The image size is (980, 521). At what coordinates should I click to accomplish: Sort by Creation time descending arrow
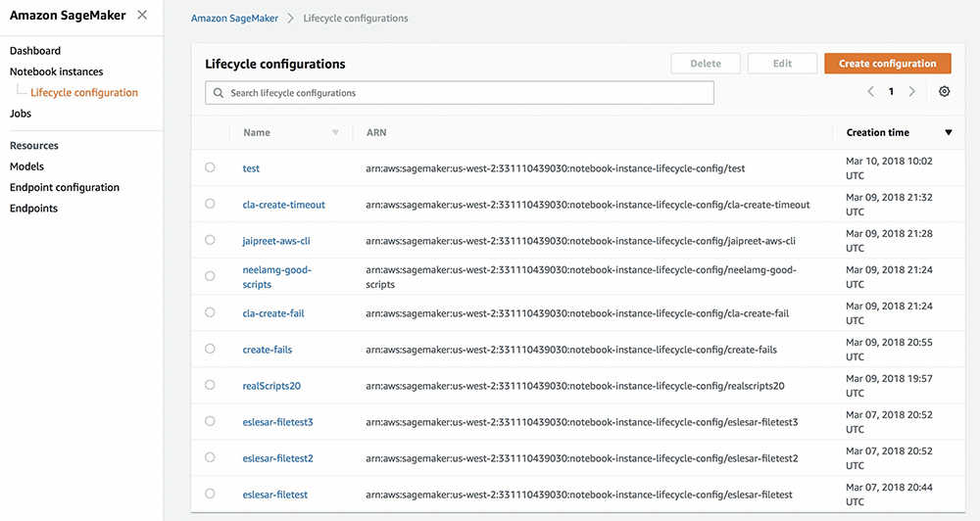click(x=948, y=133)
